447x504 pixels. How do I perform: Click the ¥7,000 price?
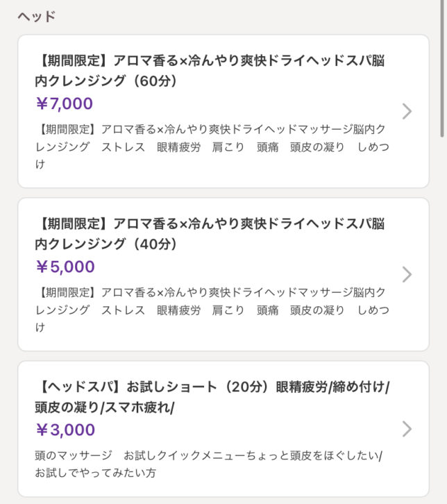click(x=64, y=104)
